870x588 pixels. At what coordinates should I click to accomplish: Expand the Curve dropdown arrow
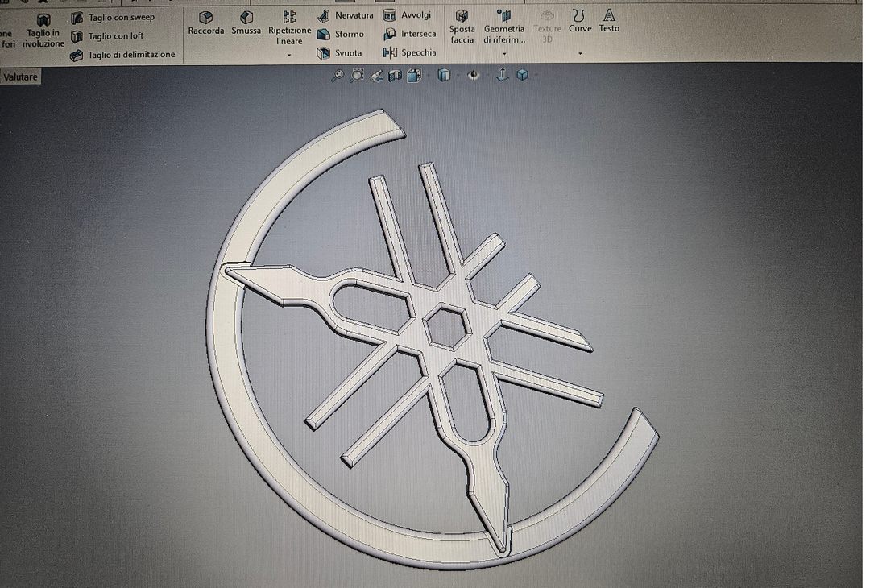[580, 54]
